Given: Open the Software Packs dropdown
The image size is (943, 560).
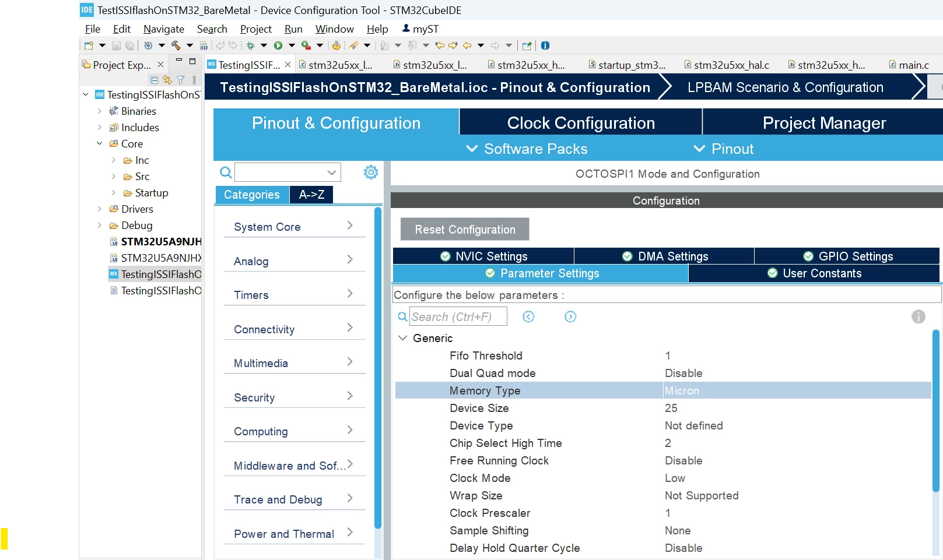Looking at the screenshot, I should coord(527,149).
